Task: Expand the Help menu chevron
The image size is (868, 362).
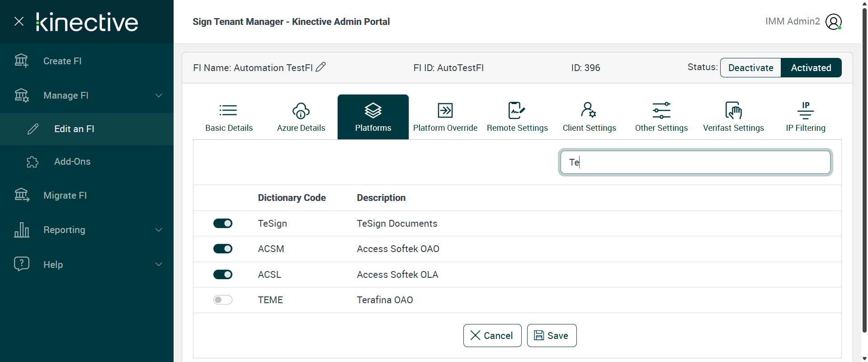Action: tap(159, 264)
